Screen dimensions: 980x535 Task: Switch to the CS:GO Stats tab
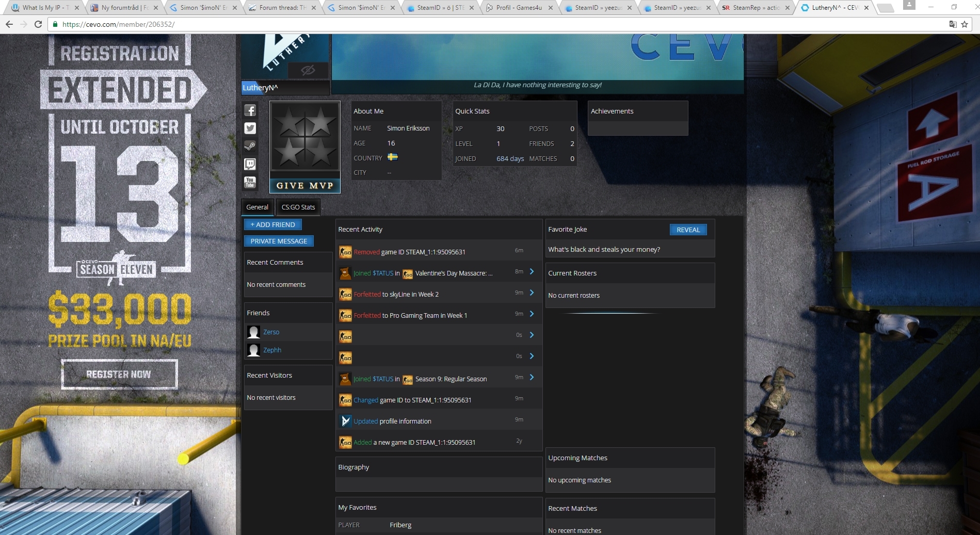click(x=298, y=207)
